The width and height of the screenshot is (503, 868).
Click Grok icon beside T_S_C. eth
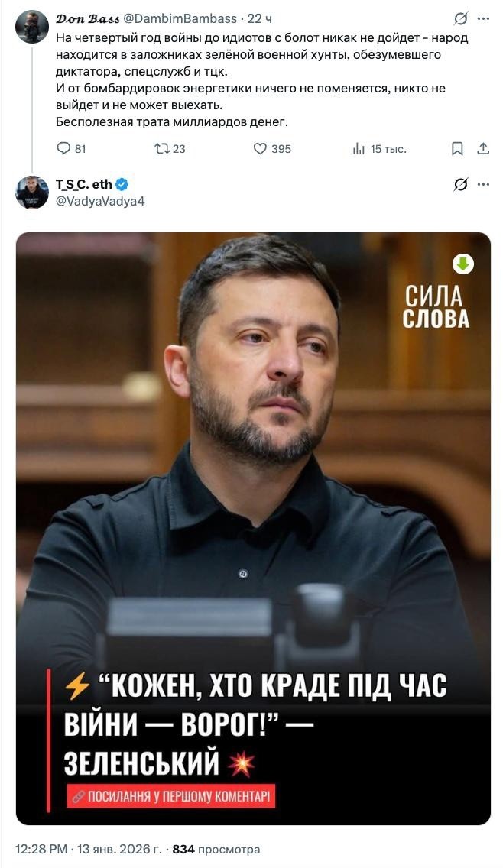pyautogui.click(x=460, y=184)
